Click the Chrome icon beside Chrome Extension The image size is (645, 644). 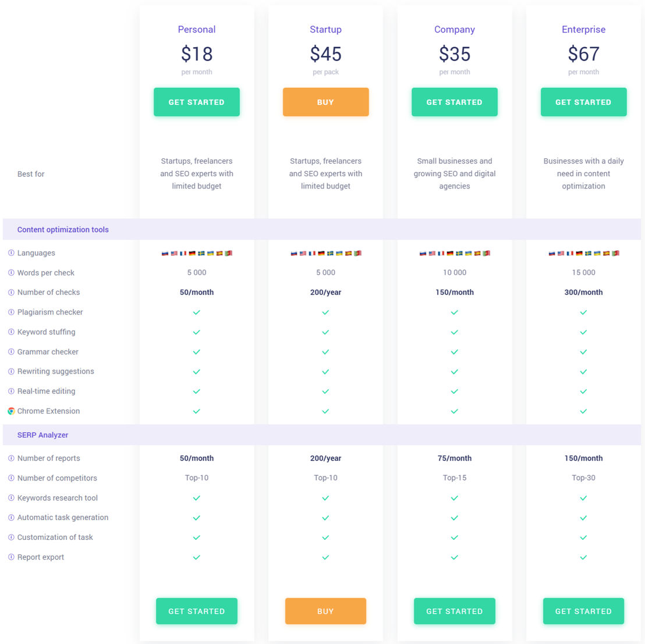(x=11, y=411)
